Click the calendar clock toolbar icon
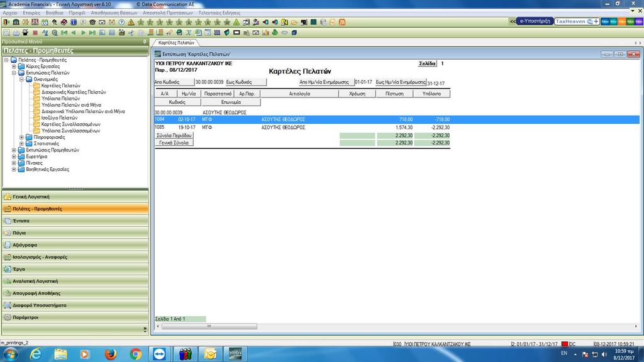 coord(45,22)
